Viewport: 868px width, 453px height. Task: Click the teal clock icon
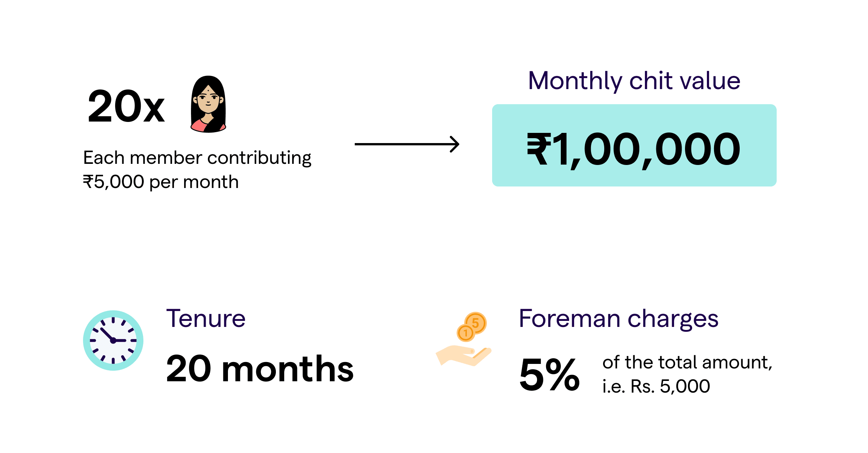pos(113,341)
